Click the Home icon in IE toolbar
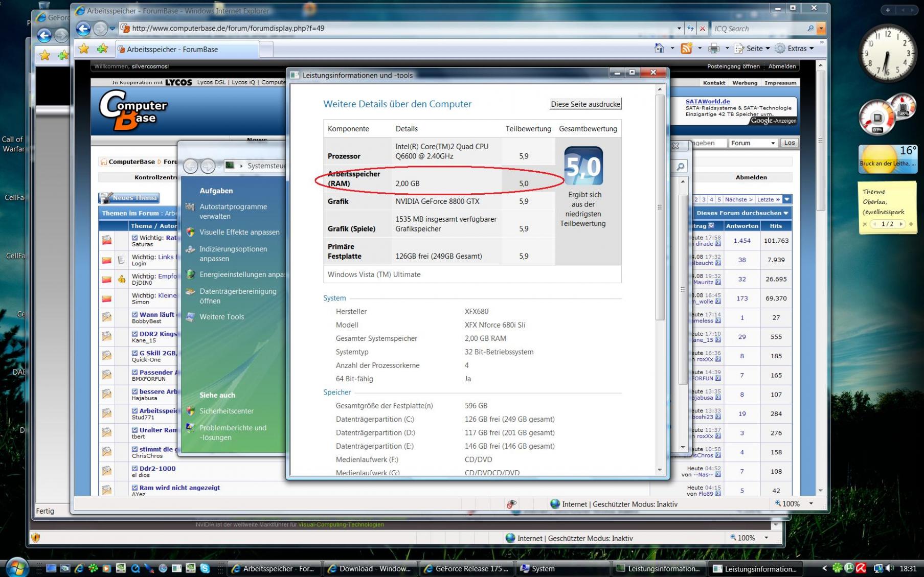Image resolution: width=924 pixels, height=577 pixels. [x=659, y=49]
